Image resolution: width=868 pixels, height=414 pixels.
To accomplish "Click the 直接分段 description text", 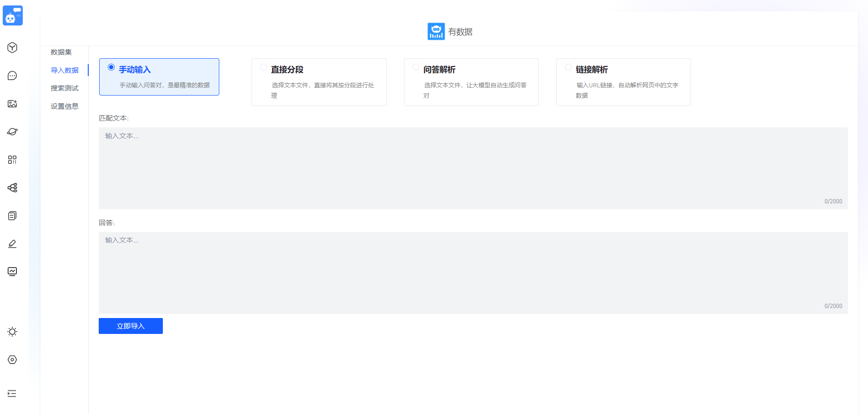I will pos(323,90).
